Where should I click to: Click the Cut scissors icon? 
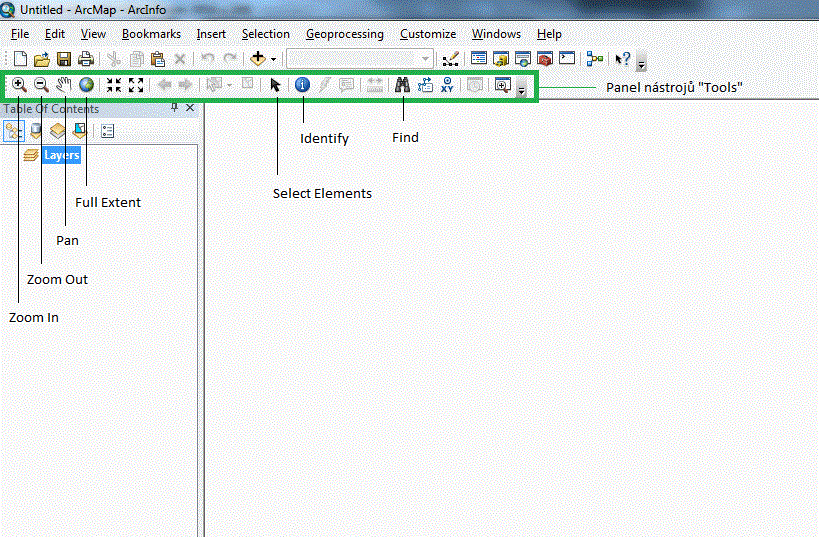113,59
